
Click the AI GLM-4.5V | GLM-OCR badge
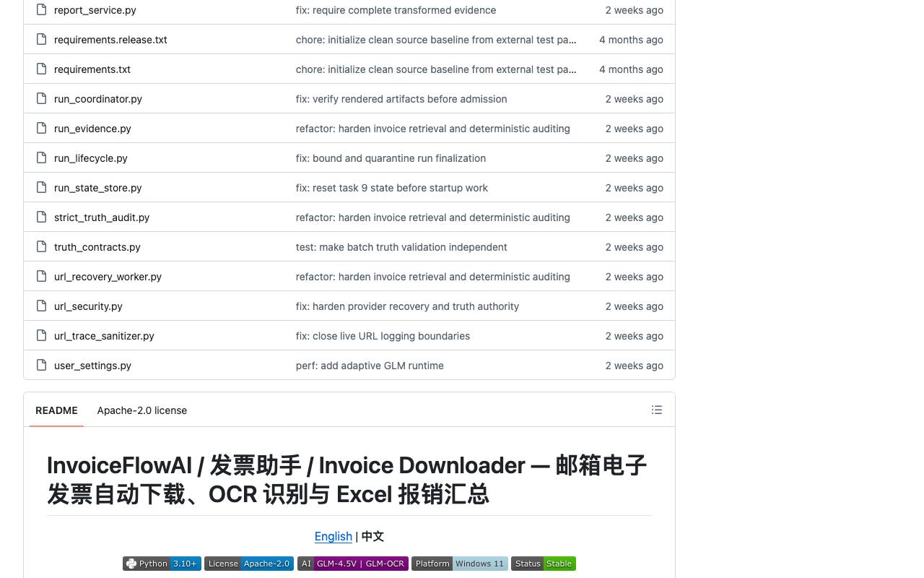[x=353, y=564]
